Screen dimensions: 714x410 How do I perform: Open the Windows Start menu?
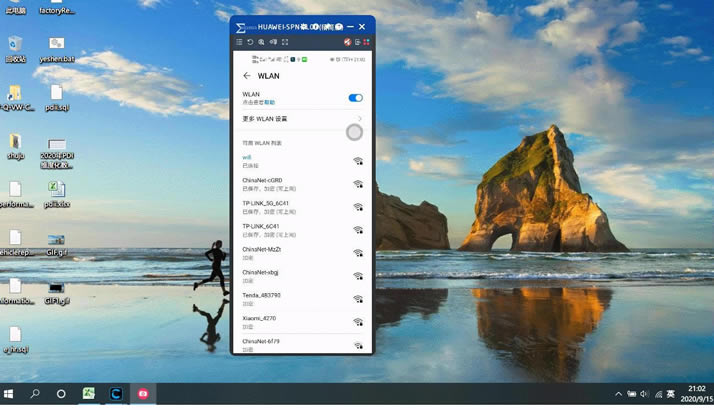(8, 394)
